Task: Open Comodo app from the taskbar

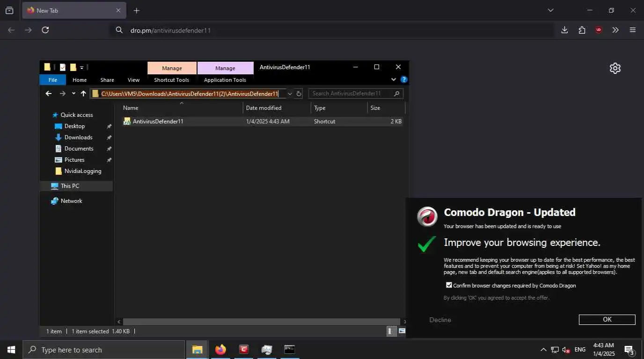Action: (x=243, y=350)
